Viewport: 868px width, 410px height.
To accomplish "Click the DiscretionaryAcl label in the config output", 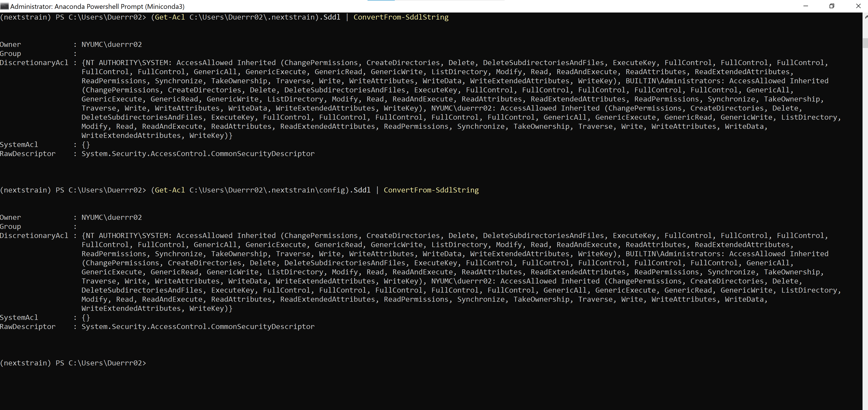I will (34, 236).
